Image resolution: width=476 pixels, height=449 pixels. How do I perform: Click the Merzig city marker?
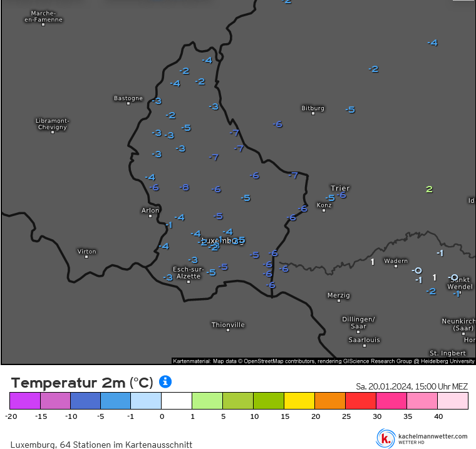(339, 300)
